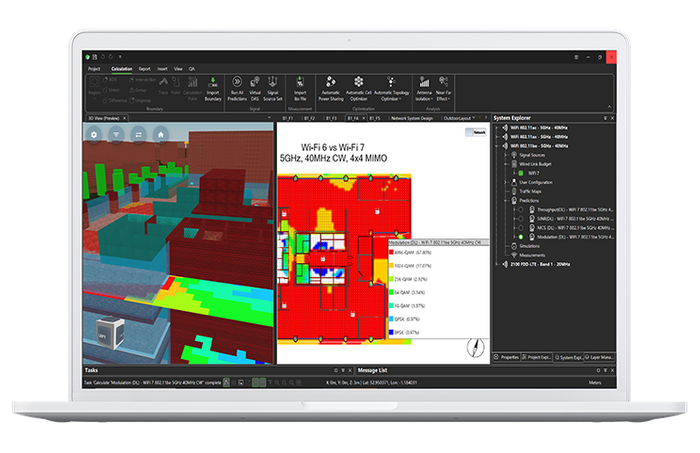Open Signal Source Set tool
Image resolution: width=700 pixels, height=453 pixels.
(272, 88)
